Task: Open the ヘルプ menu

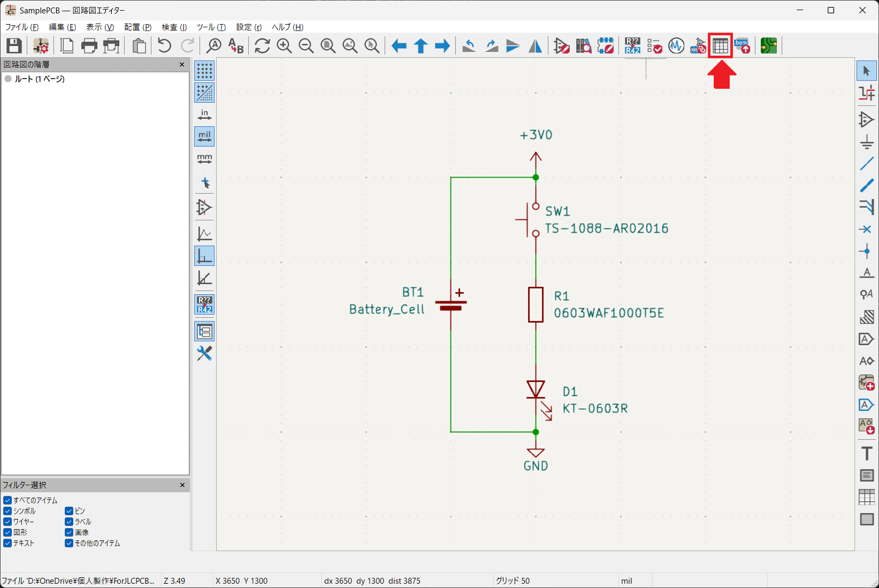Action: [288, 27]
